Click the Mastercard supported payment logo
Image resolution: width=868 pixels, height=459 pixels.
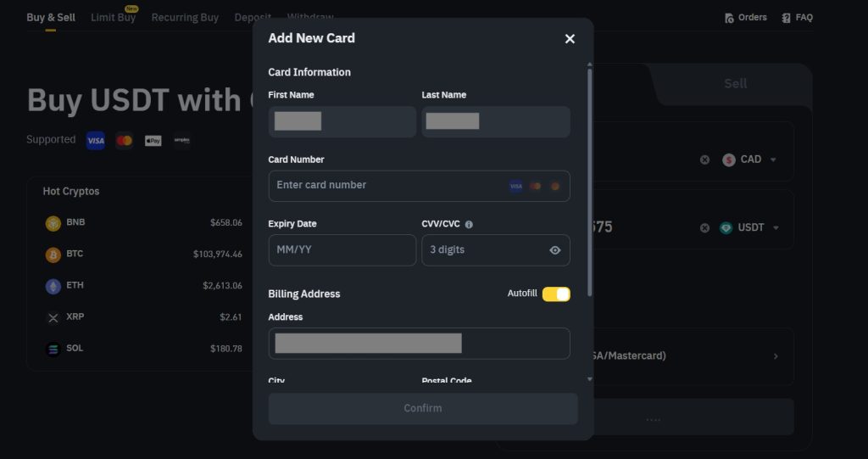pos(125,141)
